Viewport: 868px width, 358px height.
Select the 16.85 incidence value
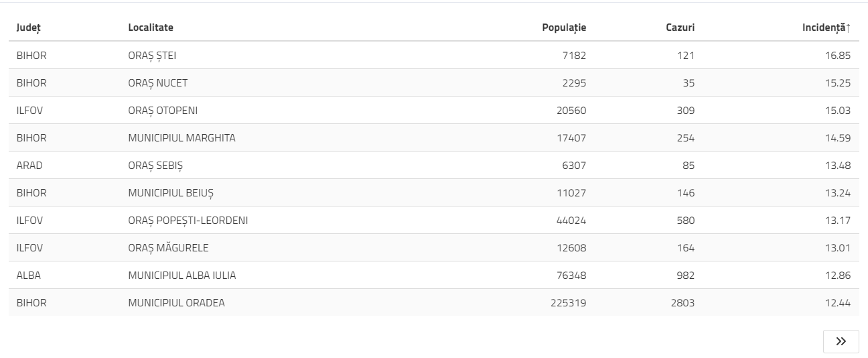tap(837, 56)
